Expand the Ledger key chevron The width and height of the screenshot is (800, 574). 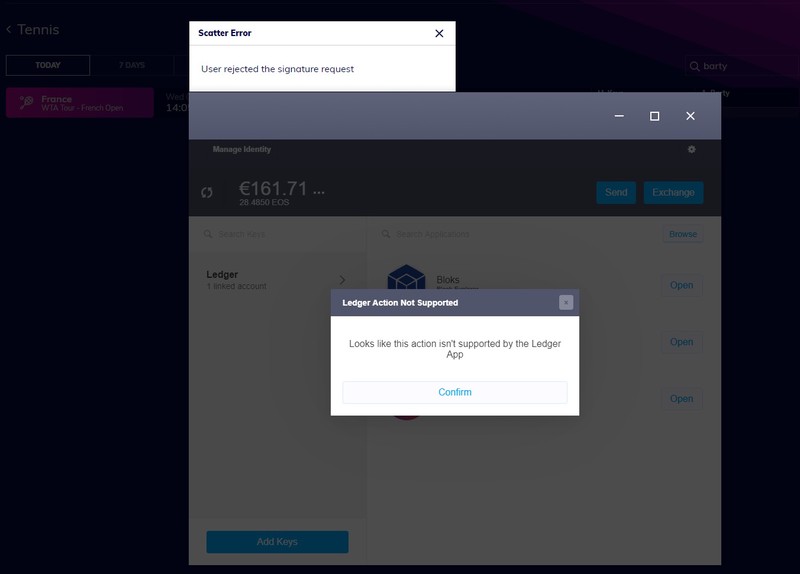click(342, 280)
